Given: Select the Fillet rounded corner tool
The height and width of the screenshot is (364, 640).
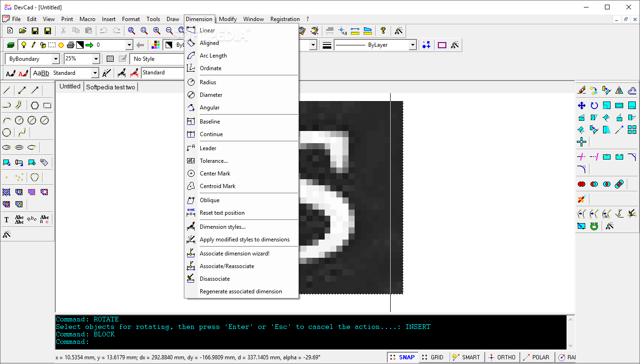Looking at the screenshot, I should pos(582,169).
